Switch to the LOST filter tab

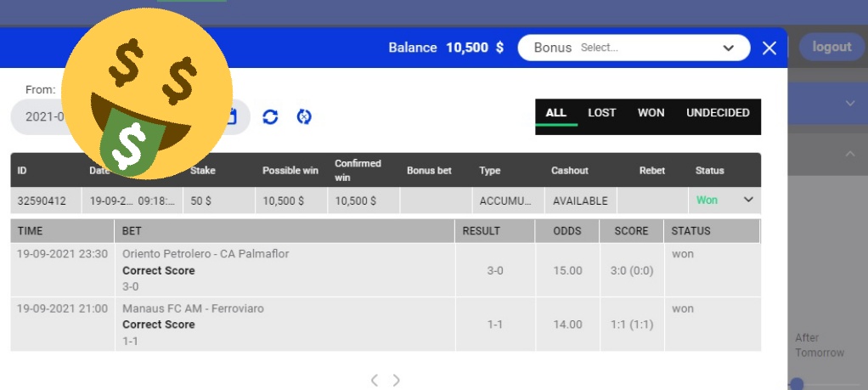coord(601,113)
